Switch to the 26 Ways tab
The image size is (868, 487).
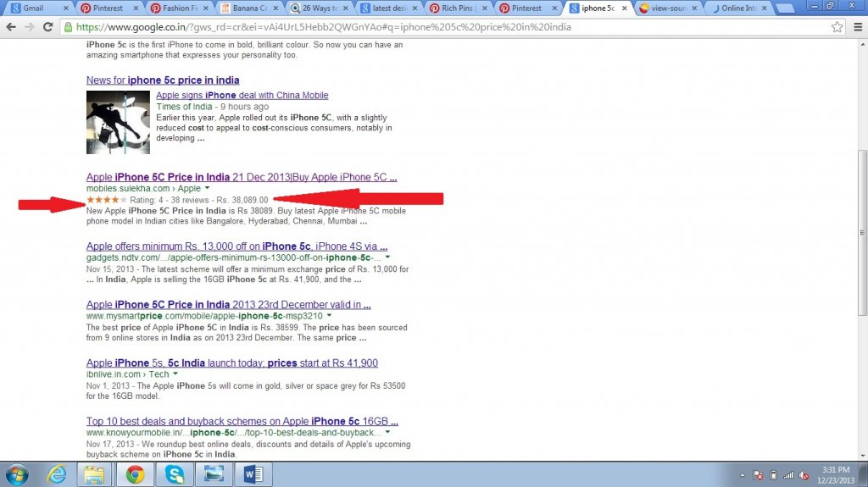point(318,8)
